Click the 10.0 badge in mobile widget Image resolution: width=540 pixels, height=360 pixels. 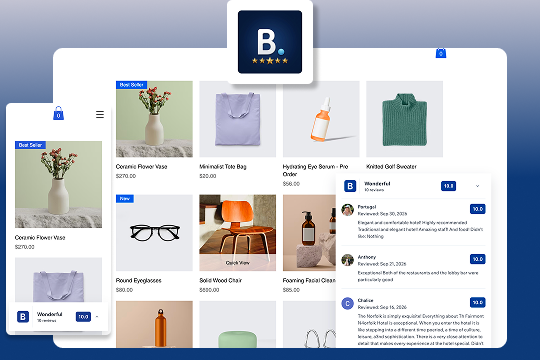tap(83, 317)
